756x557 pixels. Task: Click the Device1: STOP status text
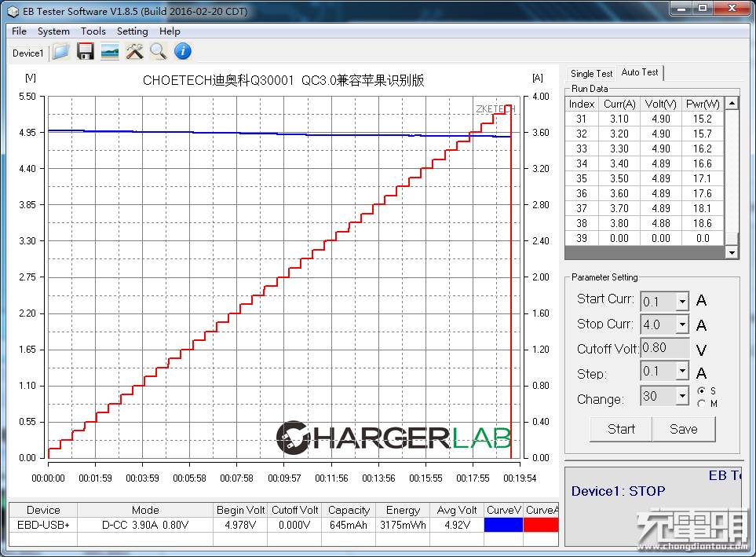[x=618, y=491]
